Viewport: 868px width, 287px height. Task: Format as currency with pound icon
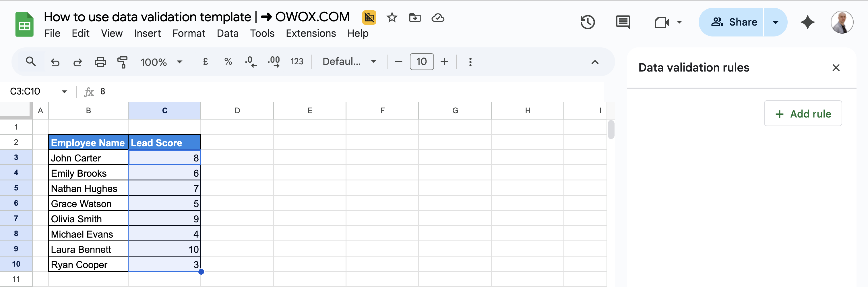click(x=206, y=62)
